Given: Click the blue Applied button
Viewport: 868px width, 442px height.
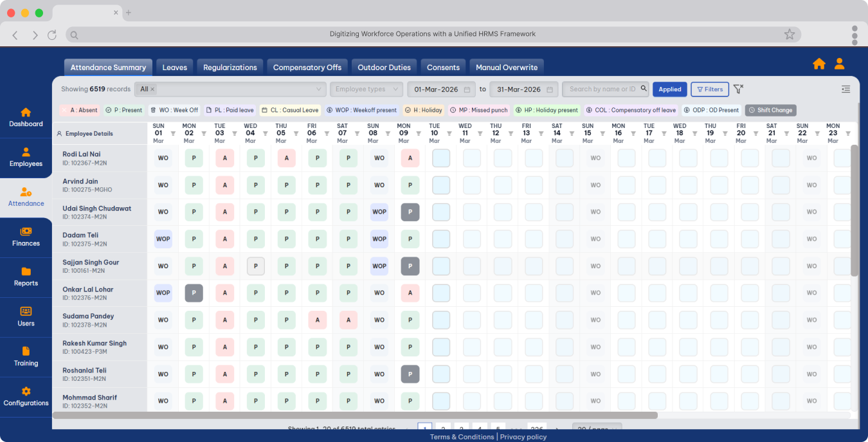Looking at the screenshot, I should pos(669,89).
